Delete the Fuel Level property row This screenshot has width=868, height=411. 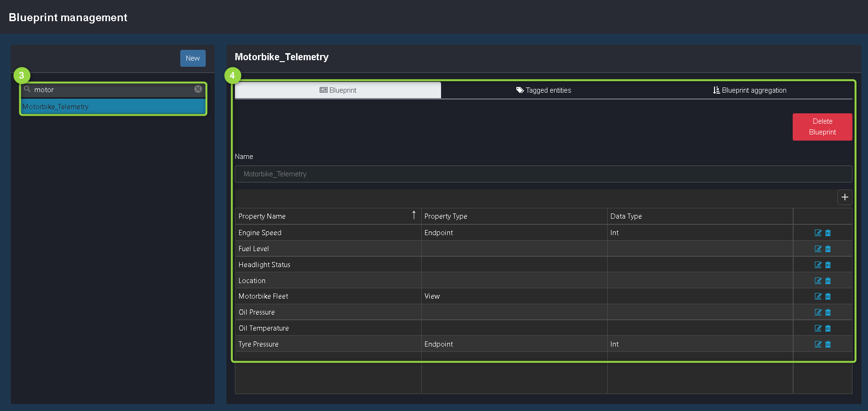click(828, 249)
